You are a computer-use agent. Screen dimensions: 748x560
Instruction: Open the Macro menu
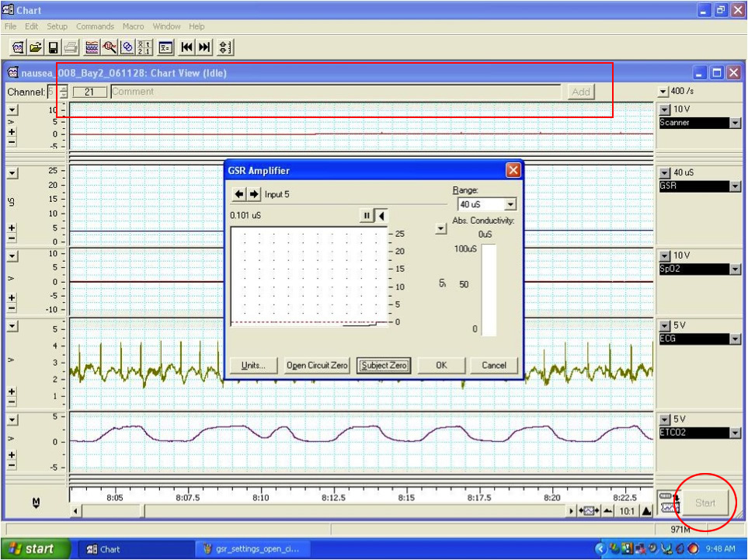(x=133, y=26)
